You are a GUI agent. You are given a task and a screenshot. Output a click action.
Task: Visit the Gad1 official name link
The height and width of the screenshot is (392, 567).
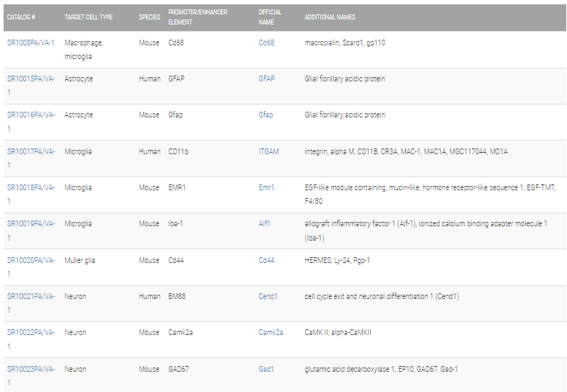(266, 369)
